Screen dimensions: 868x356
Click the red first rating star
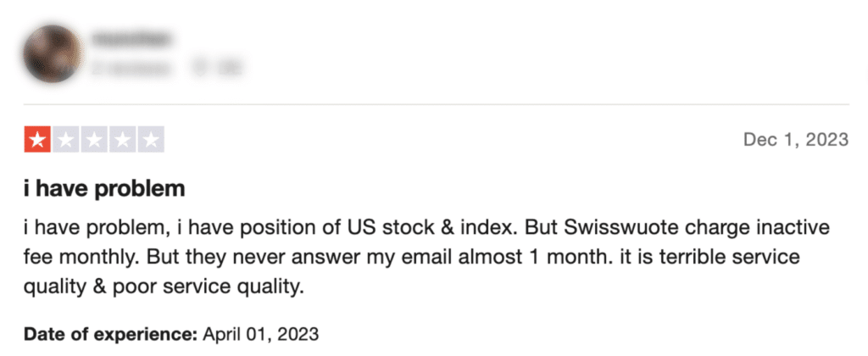(x=37, y=140)
